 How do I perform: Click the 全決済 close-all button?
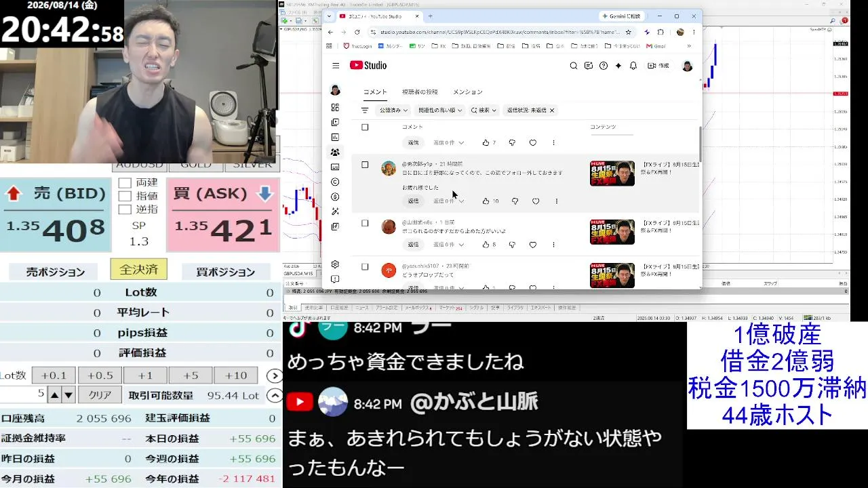click(x=138, y=269)
